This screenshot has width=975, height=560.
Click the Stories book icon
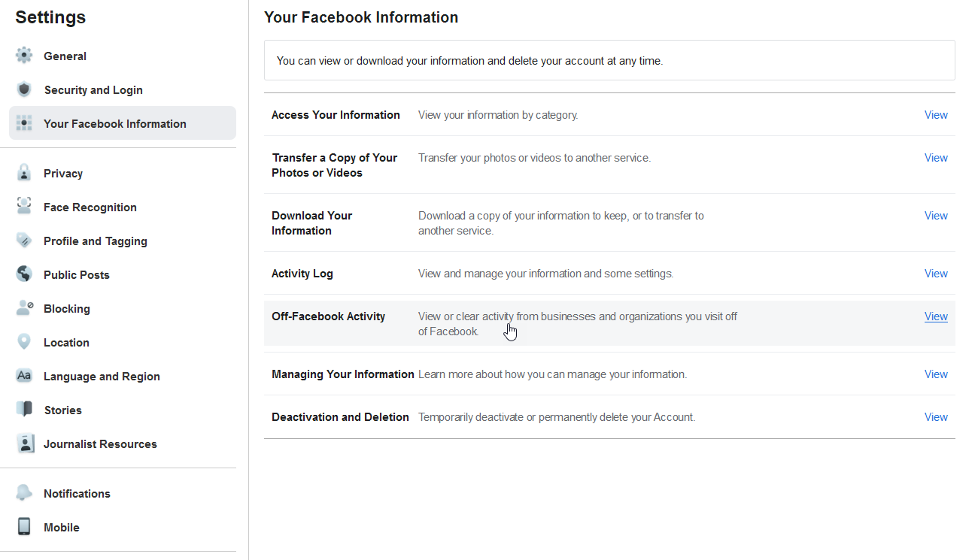pos(24,410)
